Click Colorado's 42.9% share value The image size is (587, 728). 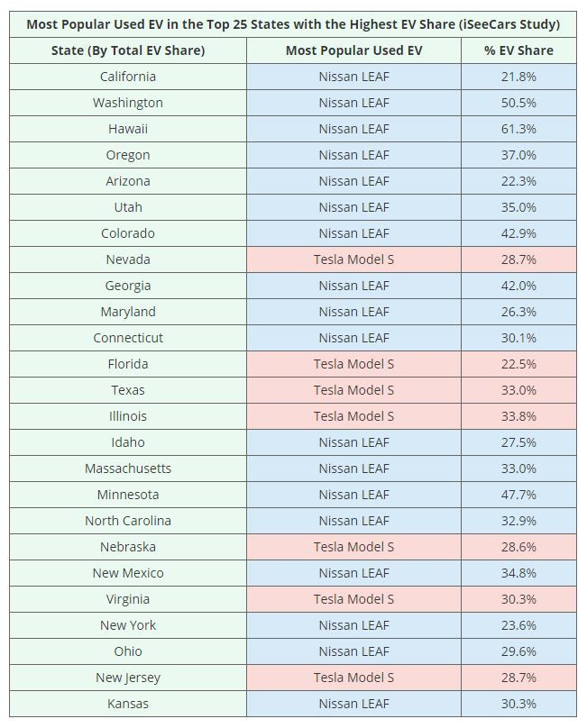click(x=518, y=233)
